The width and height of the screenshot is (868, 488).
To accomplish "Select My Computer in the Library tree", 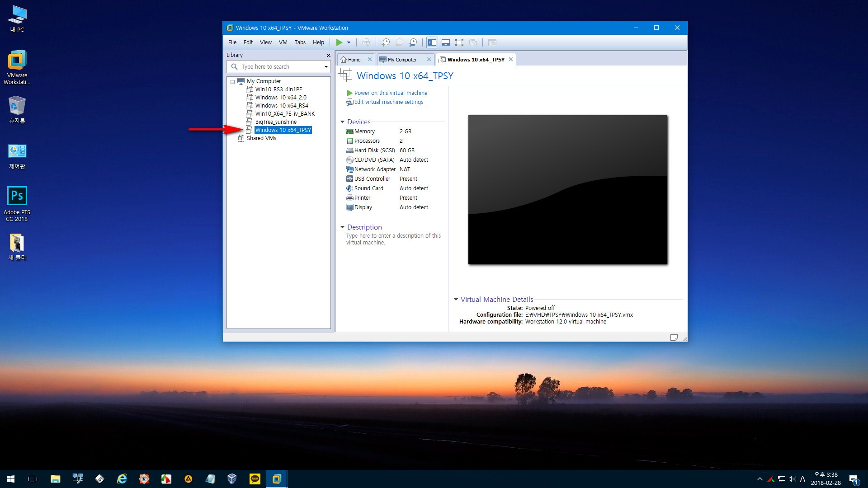I will pos(264,81).
